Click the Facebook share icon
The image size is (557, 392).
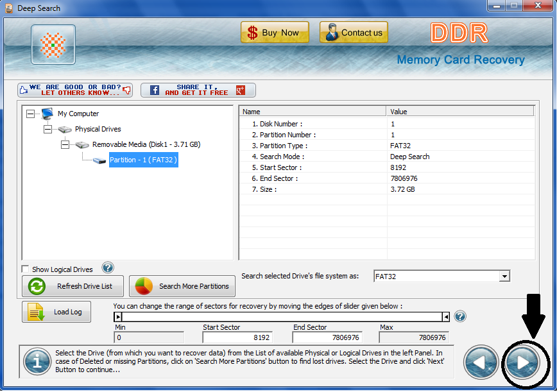154,90
